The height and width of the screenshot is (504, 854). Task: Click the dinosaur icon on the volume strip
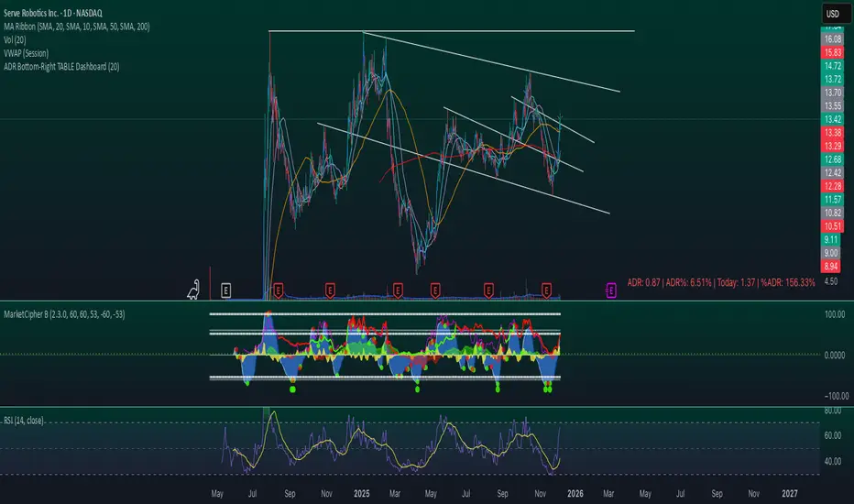(193, 290)
